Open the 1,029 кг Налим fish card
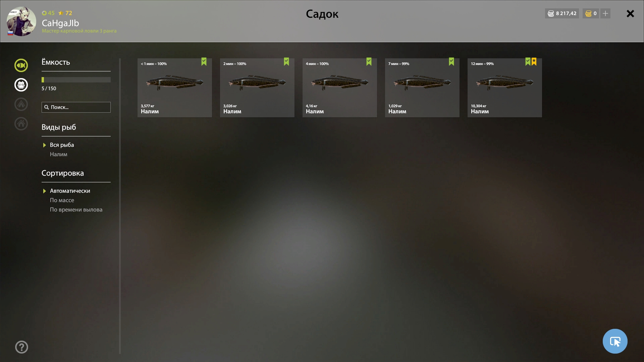Viewport: 644px width, 362px height. click(x=422, y=88)
